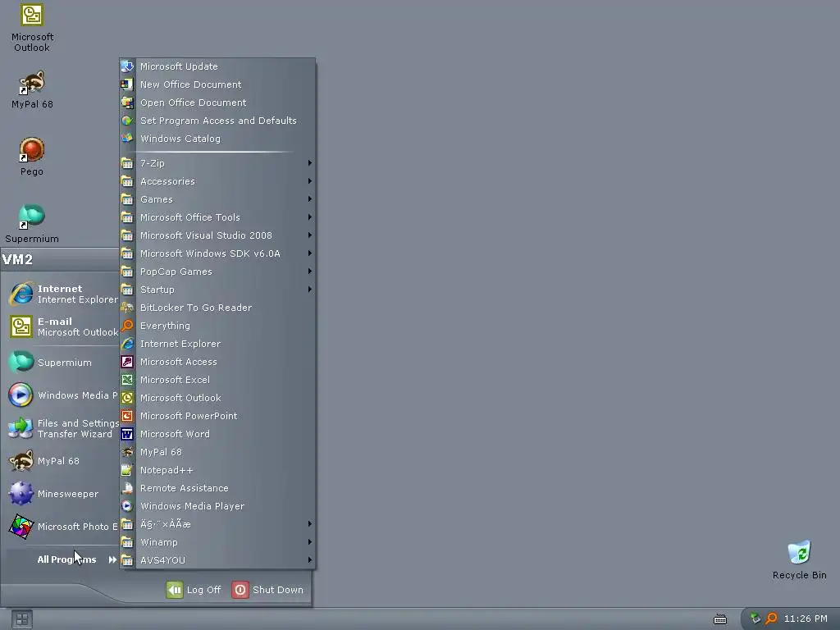
Task: Launch Windows Media Player from the programs list
Action: [x=217, y=506]
